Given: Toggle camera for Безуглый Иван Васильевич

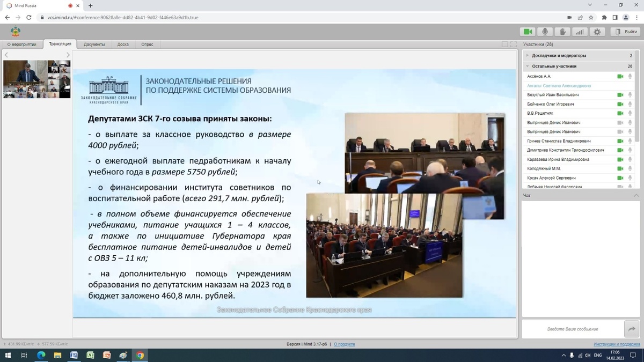Looking at the screenshot, I should coord(620,95).
